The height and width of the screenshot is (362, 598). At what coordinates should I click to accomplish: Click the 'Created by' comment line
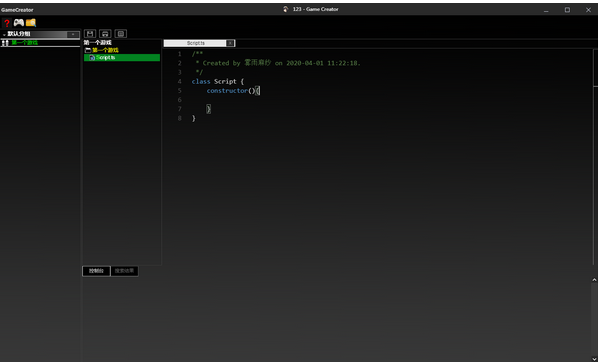pos(278,63)
